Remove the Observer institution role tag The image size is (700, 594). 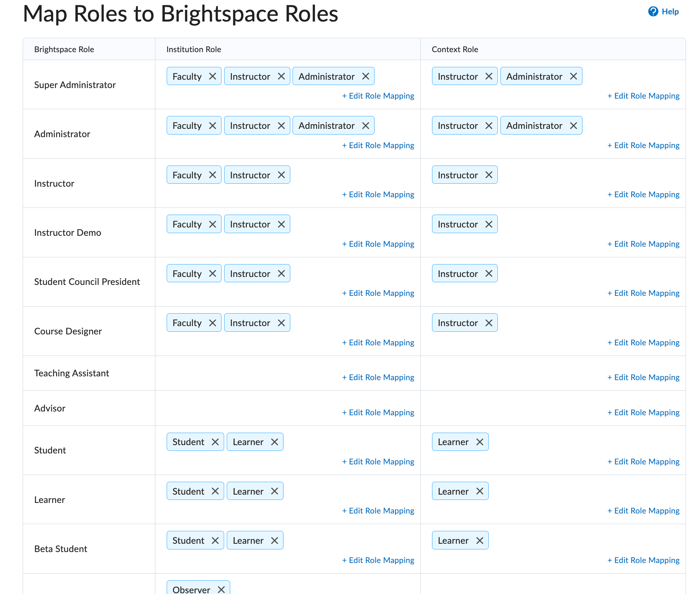[221, 589]
